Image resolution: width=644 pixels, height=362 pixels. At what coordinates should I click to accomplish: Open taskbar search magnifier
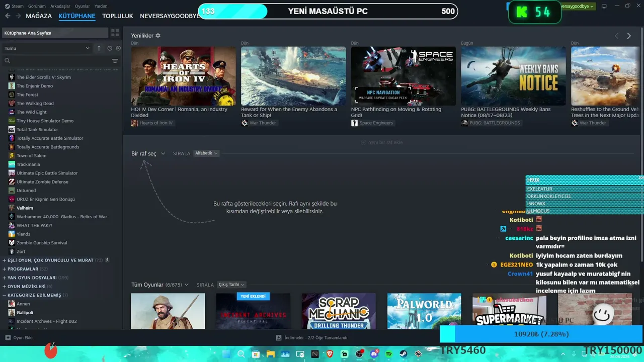tap(241, 354)
